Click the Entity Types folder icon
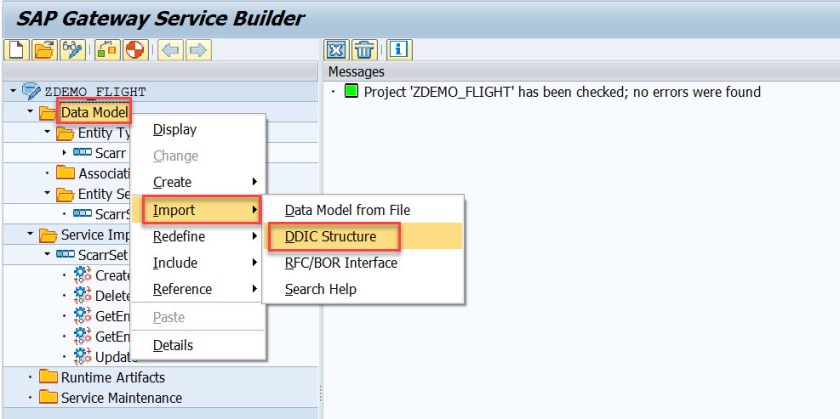Screen dimensions: 840x419 click(x=65, y=133)
